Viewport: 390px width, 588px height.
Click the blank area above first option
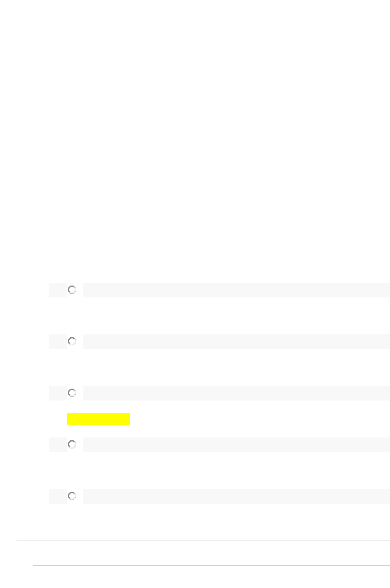[x=195, y=137]
